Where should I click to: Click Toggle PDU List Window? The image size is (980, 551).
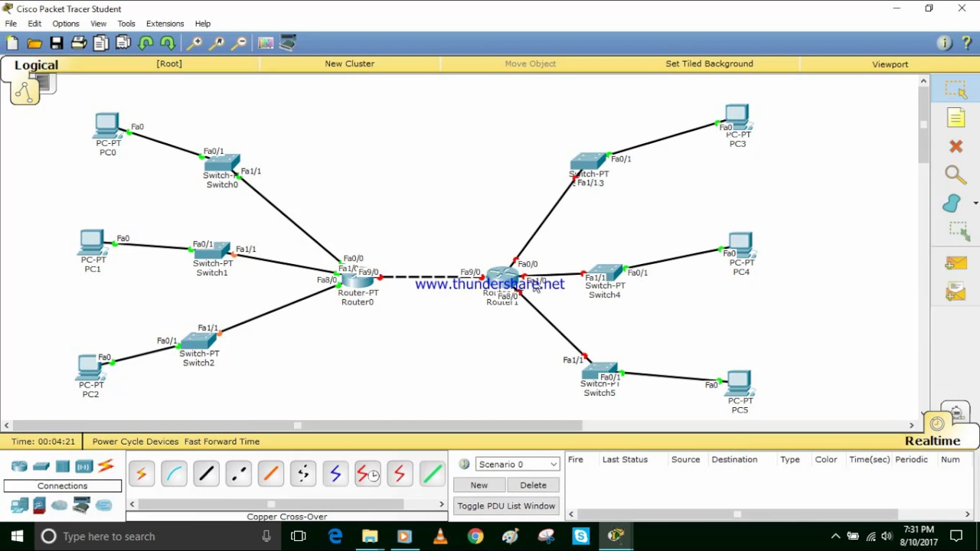pyautogui.click(x=506, y=506)
